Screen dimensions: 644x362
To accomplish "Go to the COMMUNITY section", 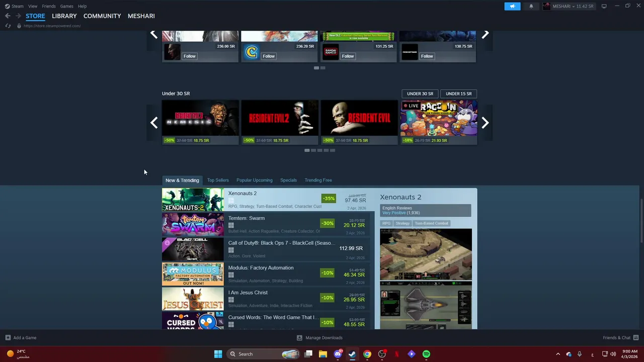I will click(x=102, y=16).
